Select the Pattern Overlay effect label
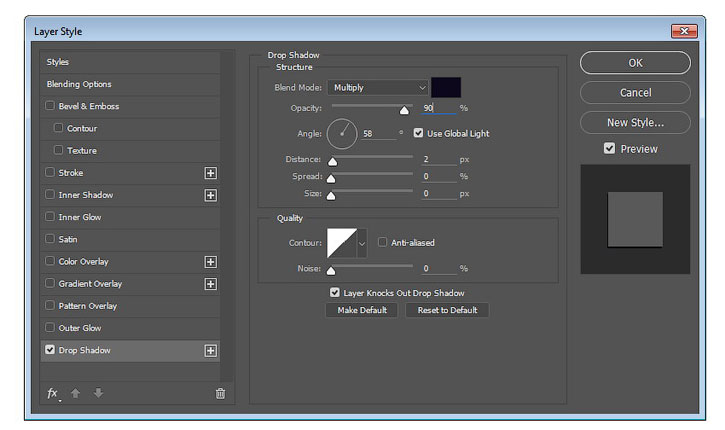The width and height of the screenshot is (725, 430). pos(87,306)
